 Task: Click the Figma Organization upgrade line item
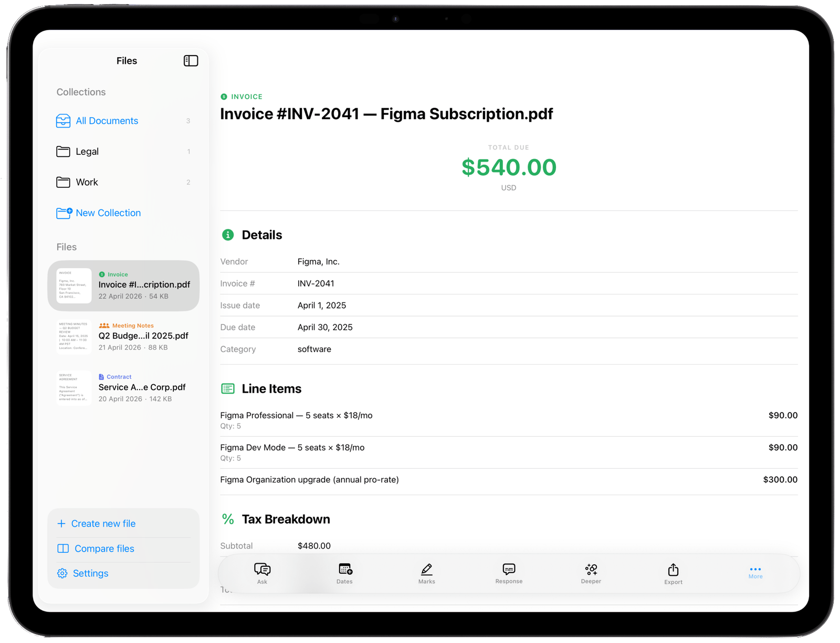[x=509, y=480]
